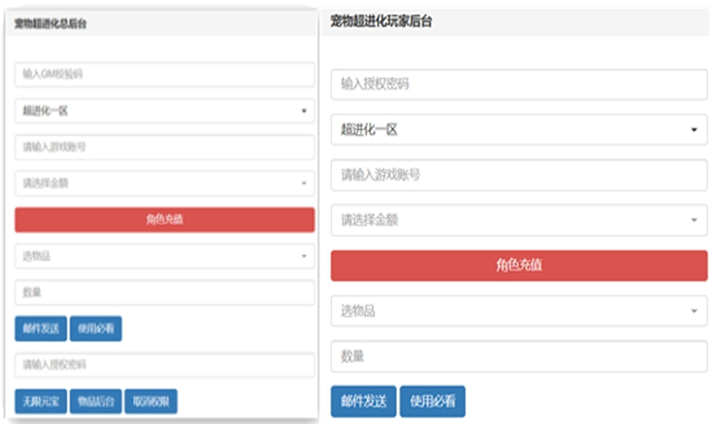Image resolution: width=716 pixels, height=424 pixels.
Task: Click 邮件发送 button in 玩家后台 panel
Action: click(363, 401)
